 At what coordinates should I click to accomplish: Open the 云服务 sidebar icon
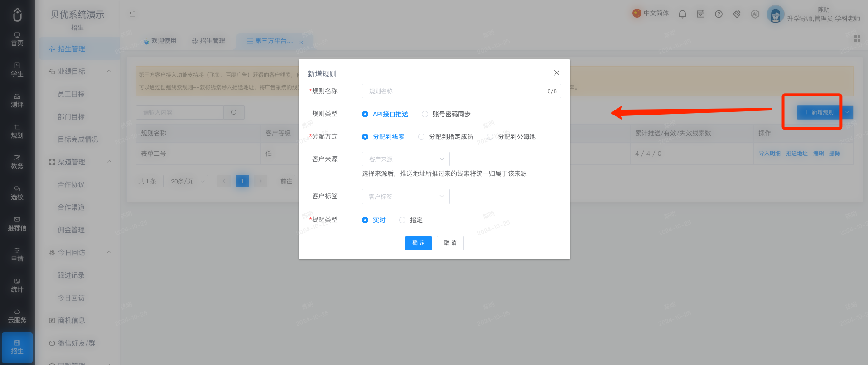(x=17, y=317)
